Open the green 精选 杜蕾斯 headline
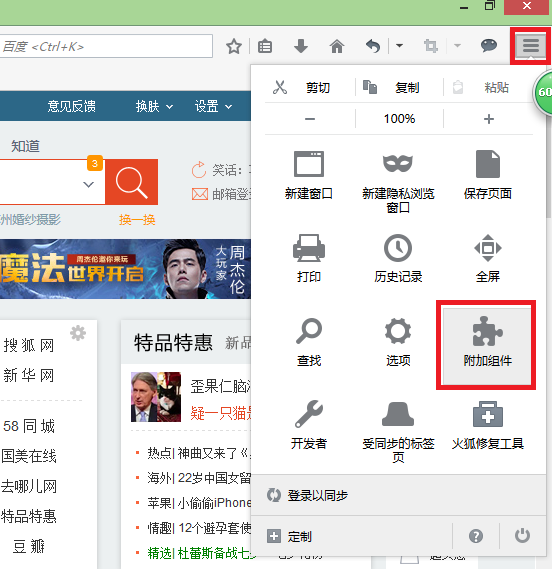Image resolution: width=552 pixels, height=569 pixels. coord(202,553)
